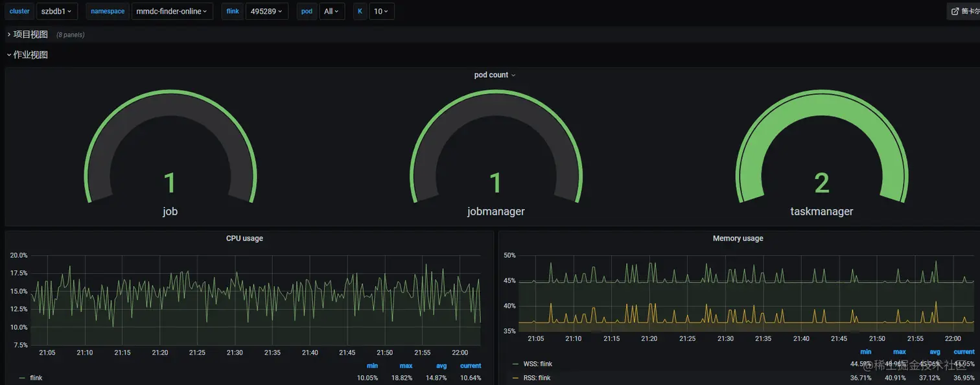The height and width of the screenshot is (385, 980).
Task: Open the Memory usage panel title menu
Action: (x=738, y=239)
